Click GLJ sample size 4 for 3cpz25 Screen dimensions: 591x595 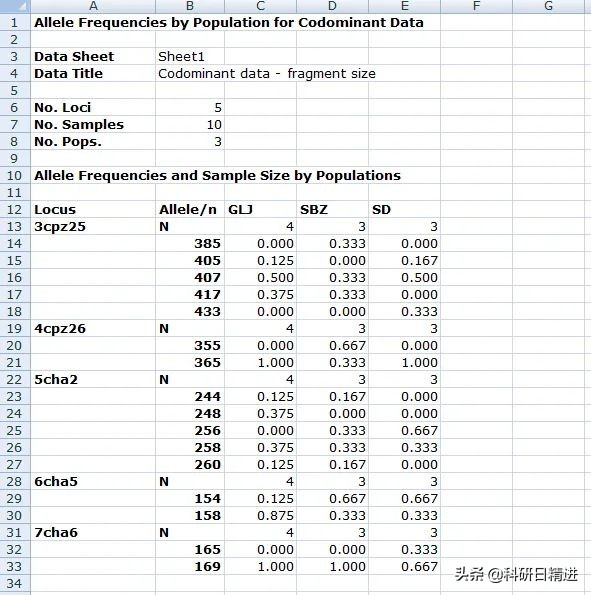point(260,227)
